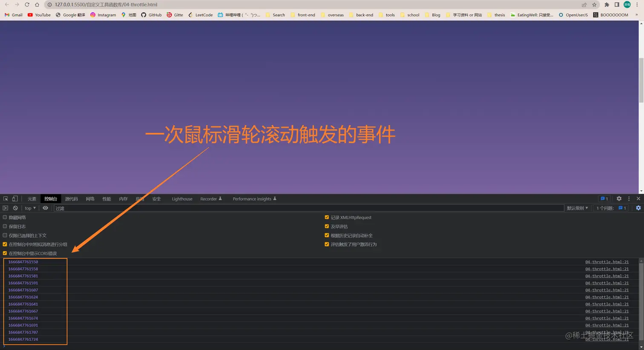
Task: Open the Extensions puzzle icon
Action: [x=607, y=5]
